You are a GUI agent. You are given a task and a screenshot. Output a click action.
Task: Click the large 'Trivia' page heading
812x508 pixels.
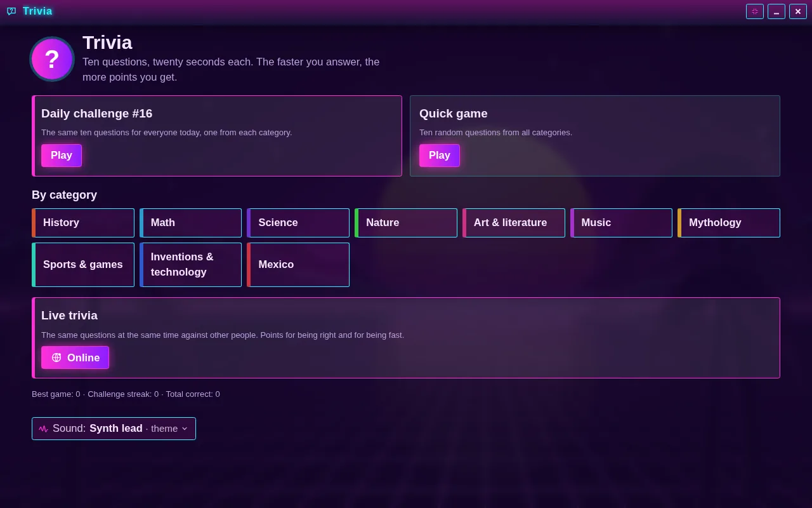coord(107,43)
